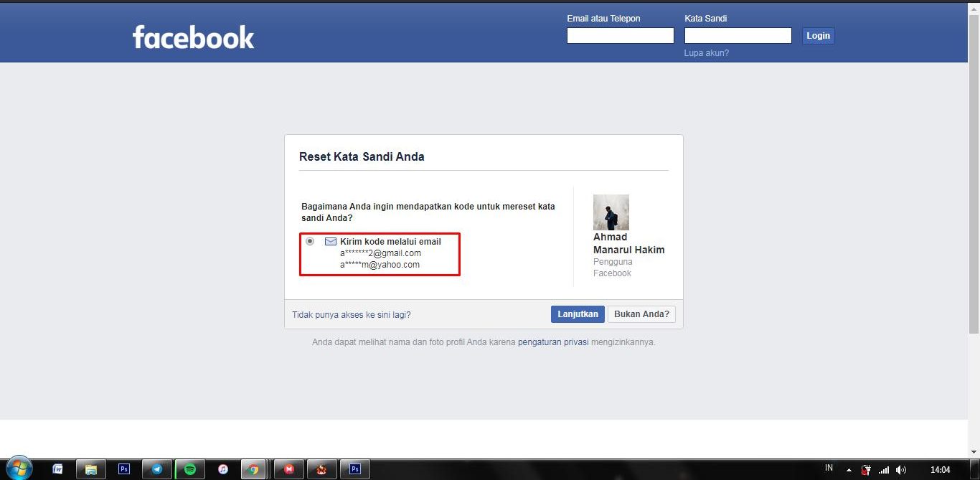Open Spotify from the taskbar
Viewport: 980px width, 480px height.
tap(190, 469)
